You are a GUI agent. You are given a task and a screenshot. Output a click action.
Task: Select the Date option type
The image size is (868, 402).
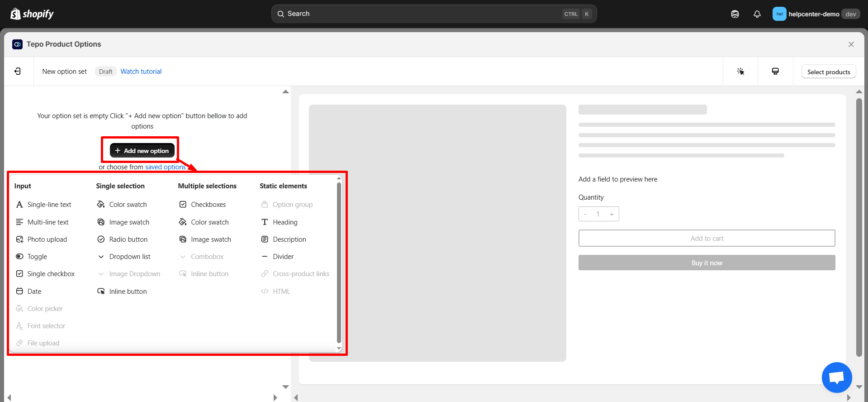tap(28, 292)
